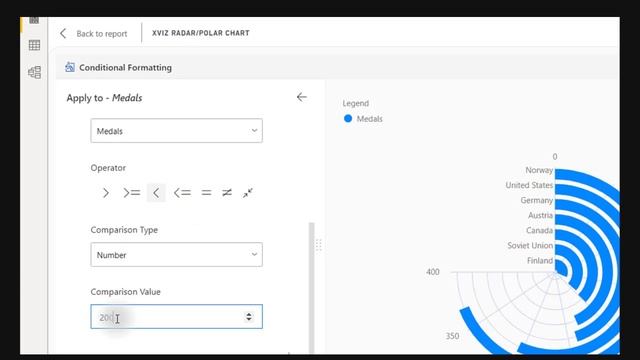Viewport: 640px width, 360px height.
Task: Select the between range operator icon
Action: click(248, 193)
